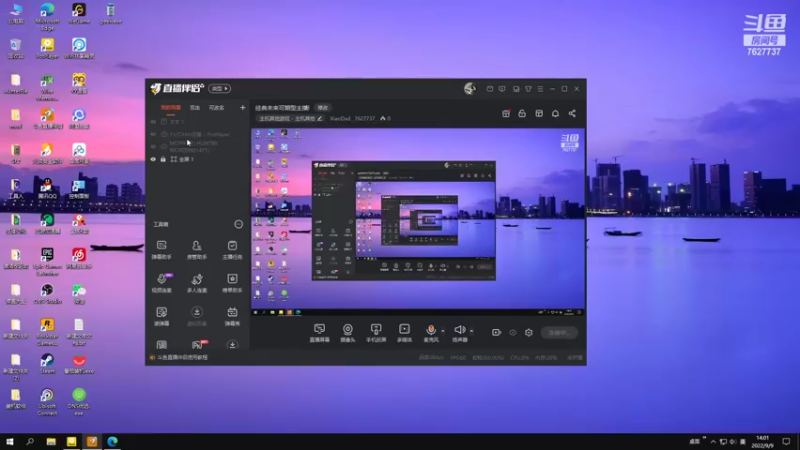Open taskbar search
This screenshot has height=450, width=800.
(30, 441)
